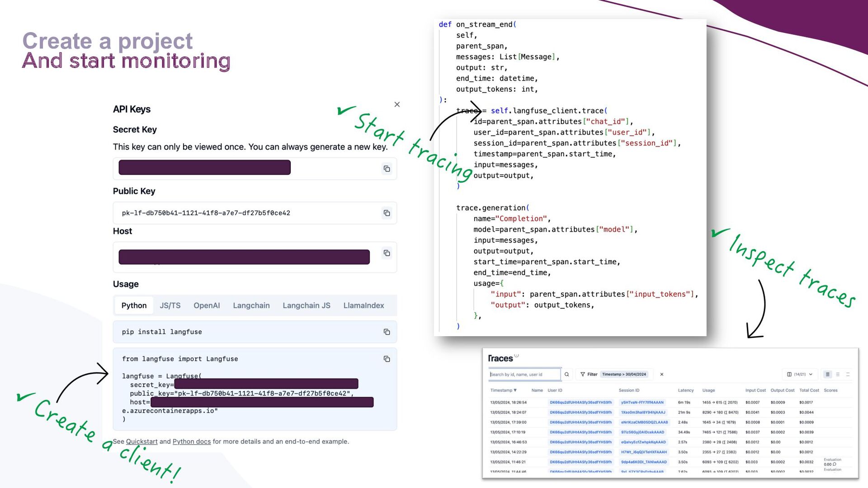This screenshot has width=868, height=488.
Task: Click the Name column header
Action: tap(537, 390)
